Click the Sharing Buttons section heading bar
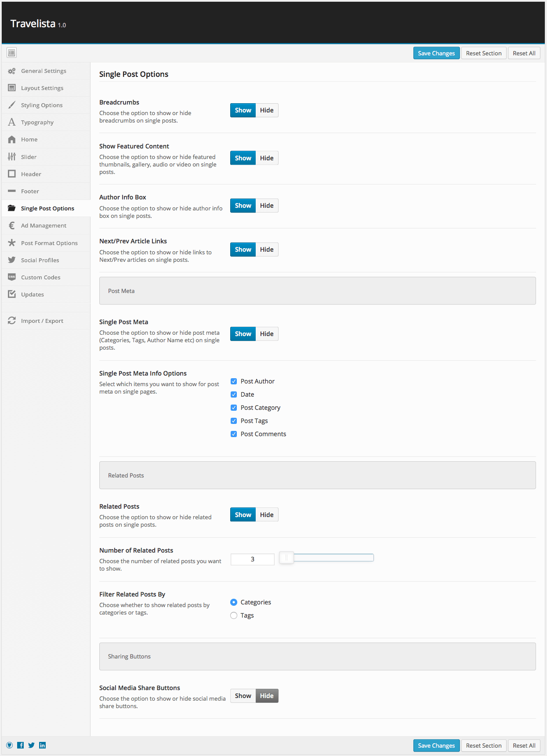 coord(317,656)
